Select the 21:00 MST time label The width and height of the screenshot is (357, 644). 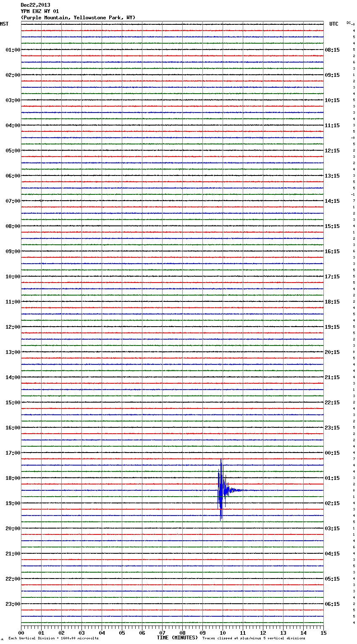pyautogui.click(x=13, y=554)
